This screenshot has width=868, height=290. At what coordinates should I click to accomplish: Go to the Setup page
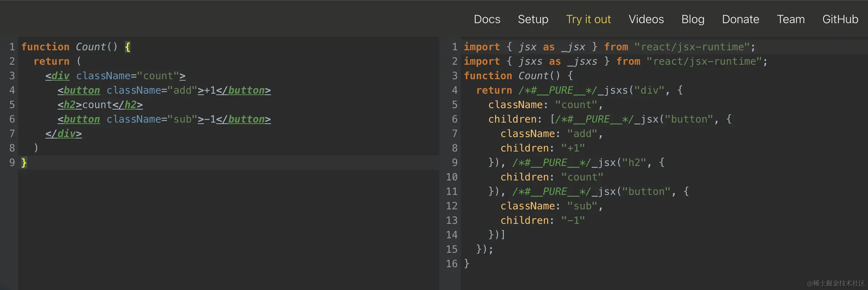click(x=533, y=19)
